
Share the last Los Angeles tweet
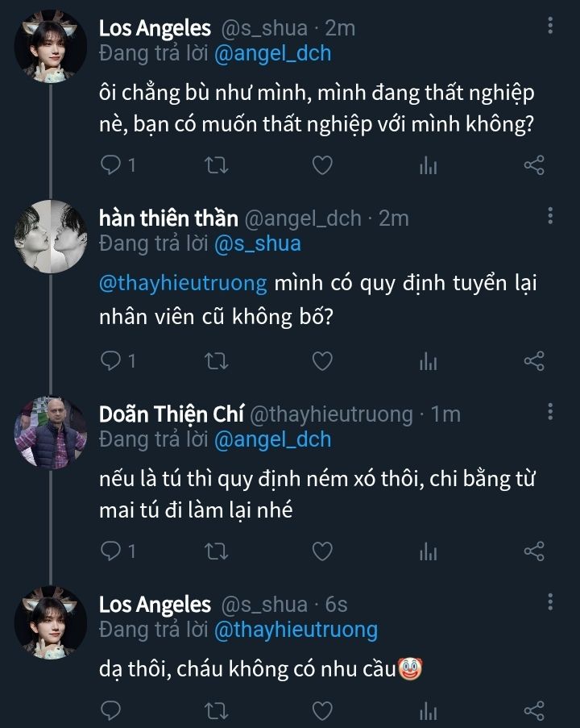(534, 710)
